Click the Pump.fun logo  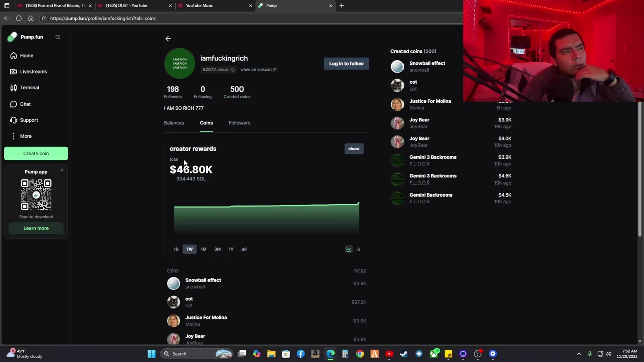pyautogui.click(x=25, y=37)
